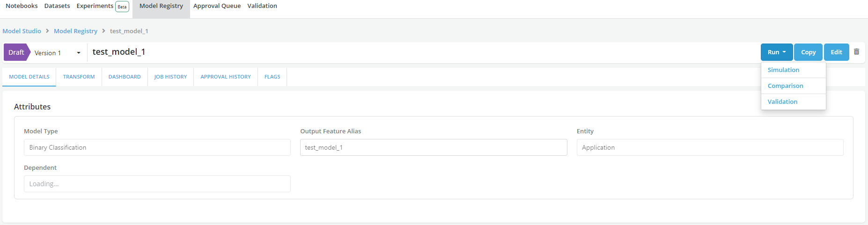Open Experiments Beta navigation item
This screenshot has width=868, height=225.
point(102,6)
